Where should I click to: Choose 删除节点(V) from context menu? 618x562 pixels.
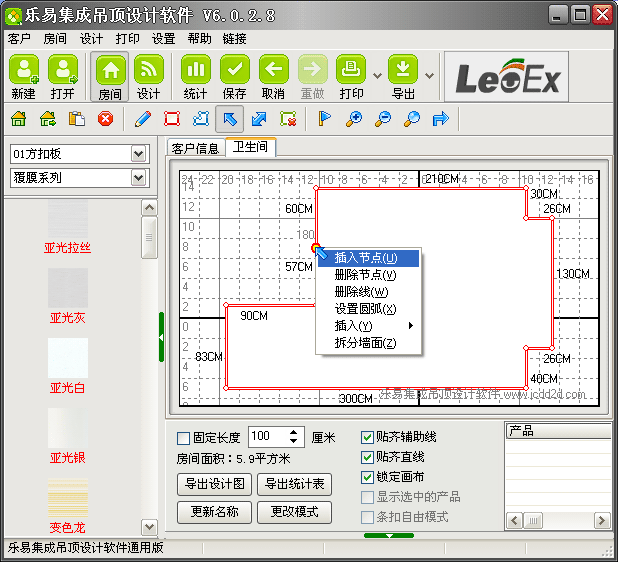(365, 274)
